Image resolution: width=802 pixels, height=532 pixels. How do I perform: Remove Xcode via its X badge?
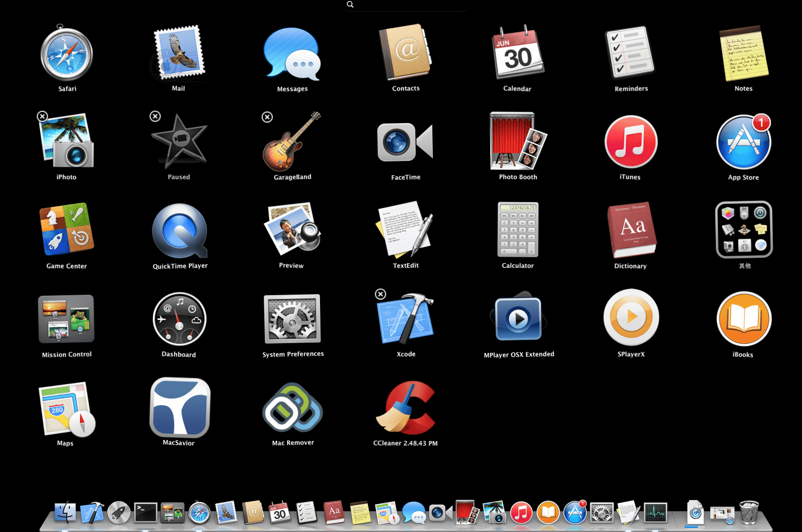coord(380,294)
